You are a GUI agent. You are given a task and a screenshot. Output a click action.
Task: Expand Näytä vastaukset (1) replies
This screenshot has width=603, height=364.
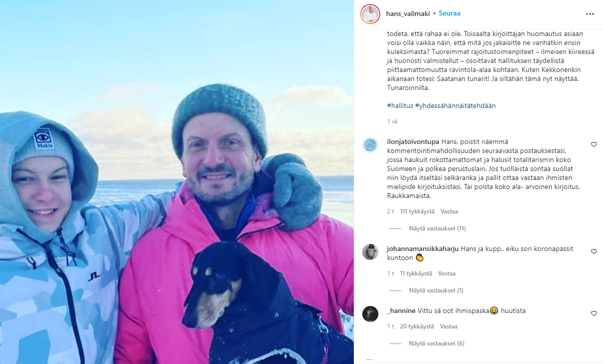[436, 290]
